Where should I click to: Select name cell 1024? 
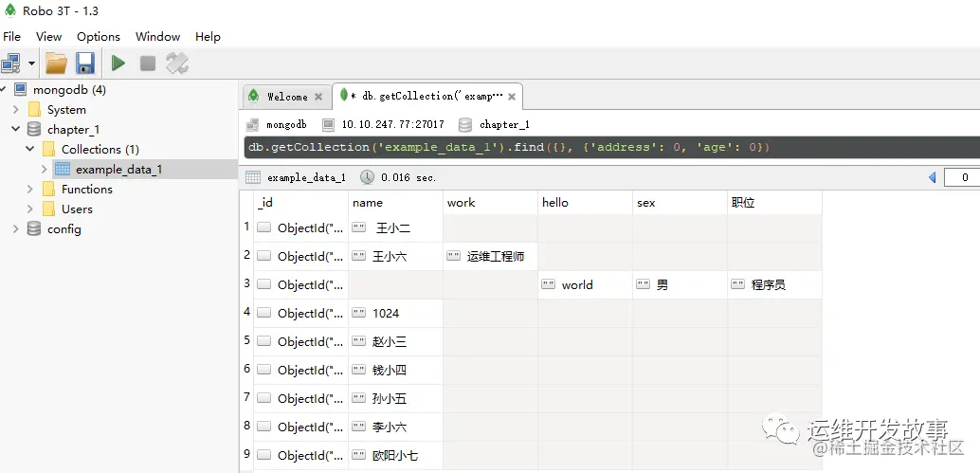[x=395, y=313]
